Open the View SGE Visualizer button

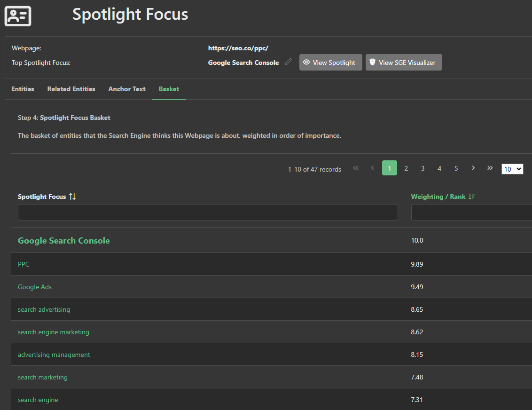tap(404, 63)
